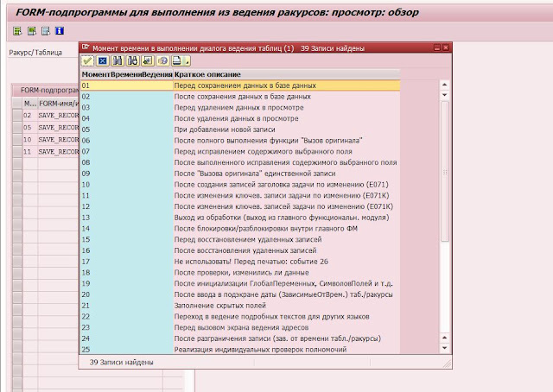
Task: Click the 39 Записи найдены status bar text
Action: 121,362
